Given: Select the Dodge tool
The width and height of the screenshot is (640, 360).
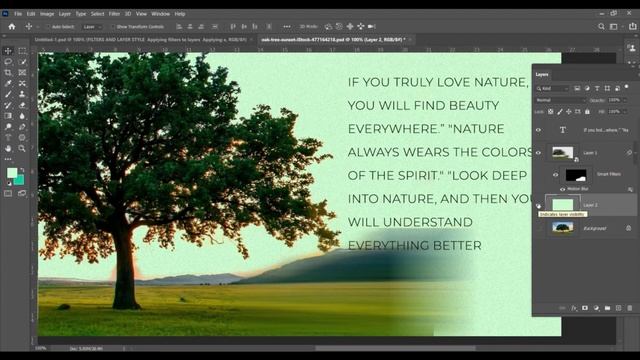Looking at the screenshot, I should [x=8, y=127].
